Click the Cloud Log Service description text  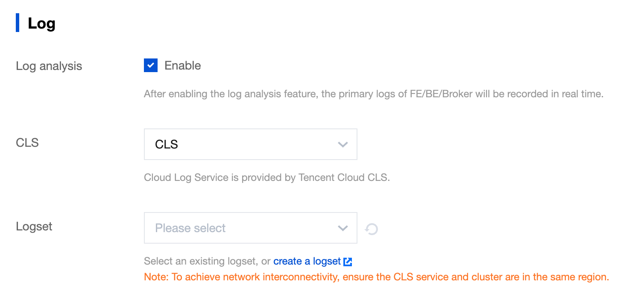coord(267,178)
